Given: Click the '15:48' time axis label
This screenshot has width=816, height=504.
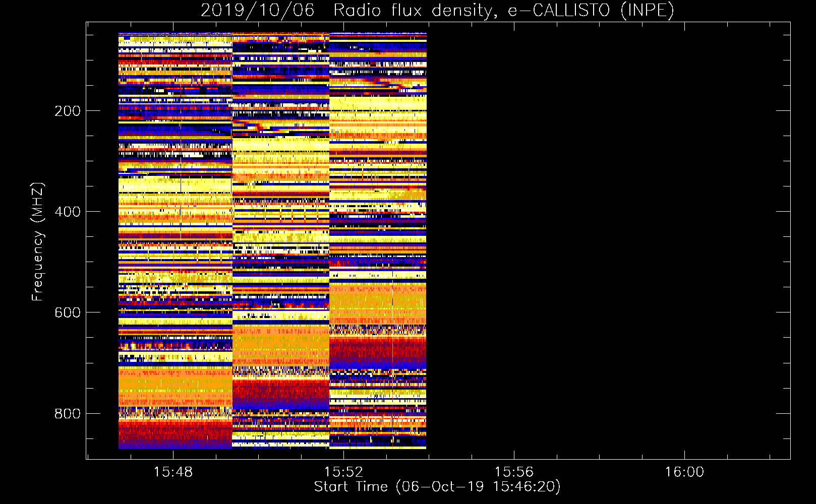Looking at the screenshot, I should 173,472.
